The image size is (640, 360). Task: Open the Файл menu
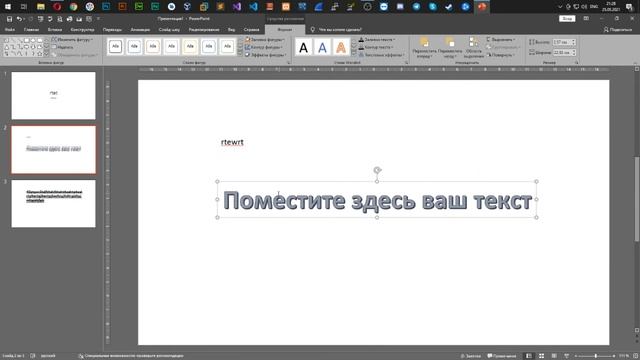coord(10,30)
